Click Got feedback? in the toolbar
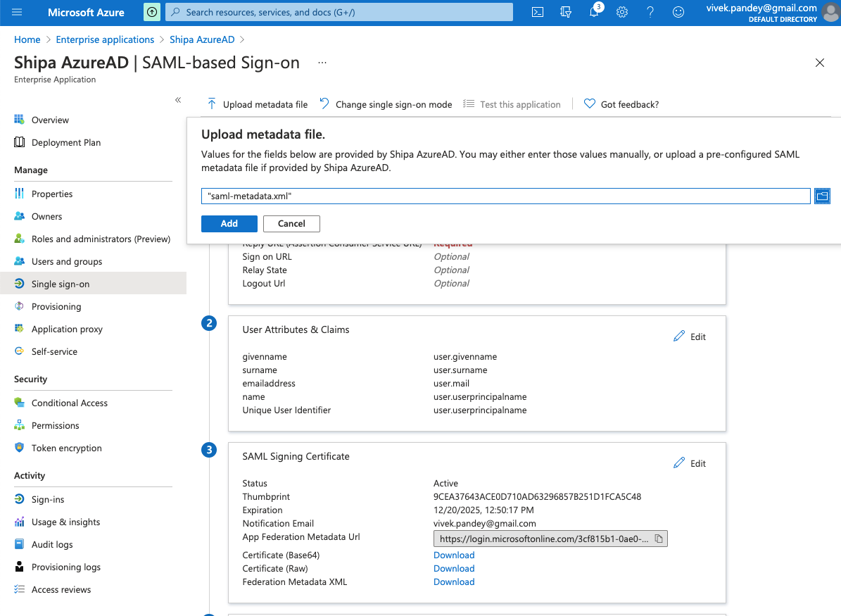The height and width of the screenshot is (616, 841). [x=621, y=104]
